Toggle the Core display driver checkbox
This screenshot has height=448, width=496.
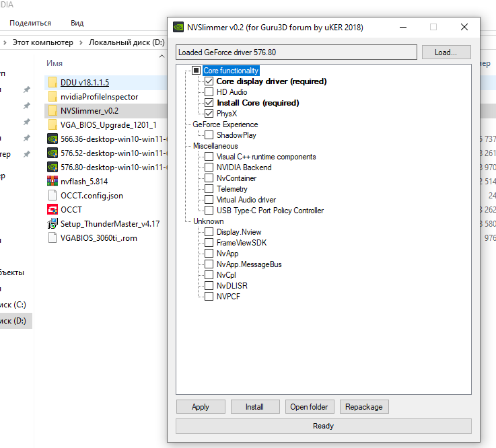[209, 81]
